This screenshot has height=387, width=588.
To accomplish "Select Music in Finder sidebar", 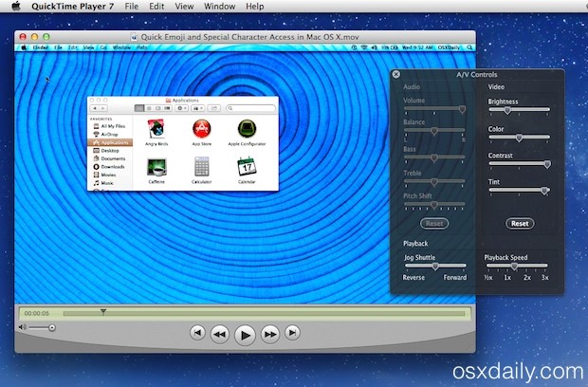I will pos(109,183).
